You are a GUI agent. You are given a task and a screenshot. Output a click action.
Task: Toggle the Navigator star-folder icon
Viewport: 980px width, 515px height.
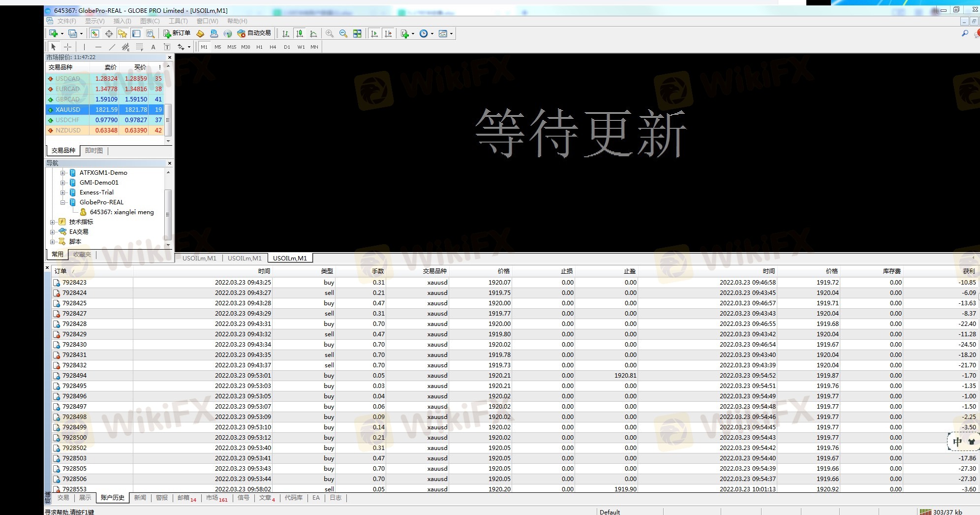122,33
